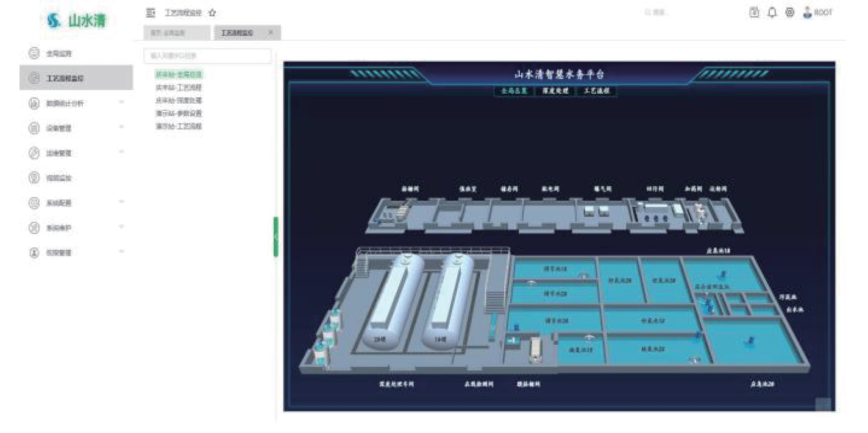Select the 工艺流程 dashboard tab
Viewport: 868px width, 433px height.
pos(597,91)
